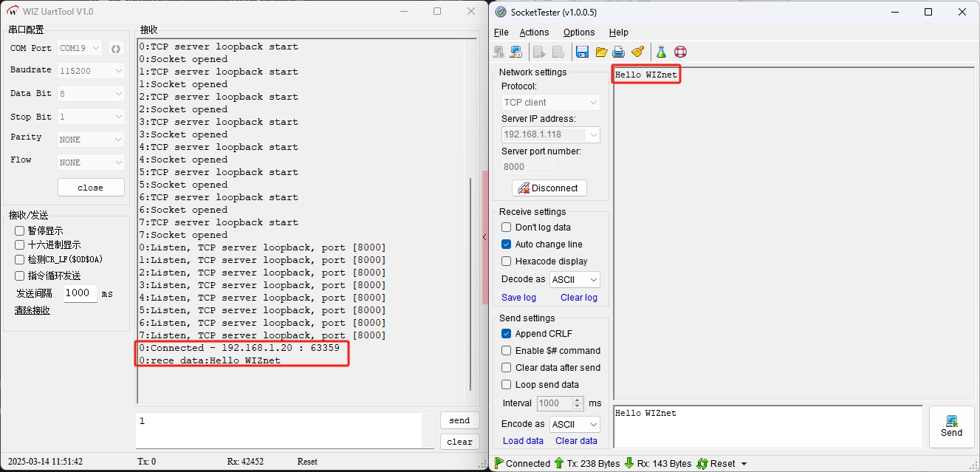This screenshot has height=472, width=980.
Task: Click the blue floppy save icon
Action: pos(582,52)
